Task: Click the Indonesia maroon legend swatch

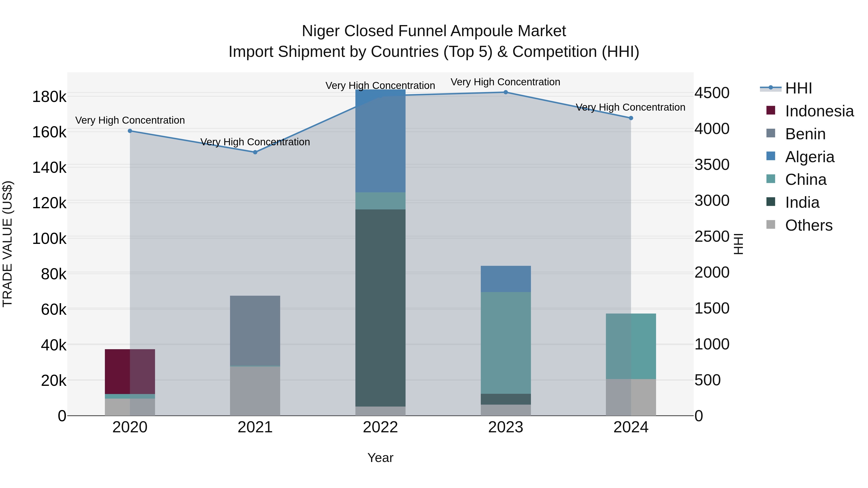Action: (x=771, y=110)
